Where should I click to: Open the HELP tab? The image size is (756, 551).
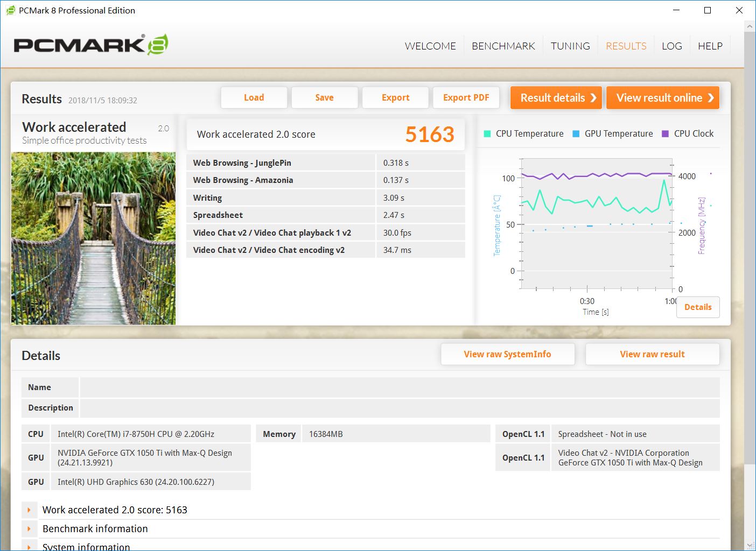point(710,46)
